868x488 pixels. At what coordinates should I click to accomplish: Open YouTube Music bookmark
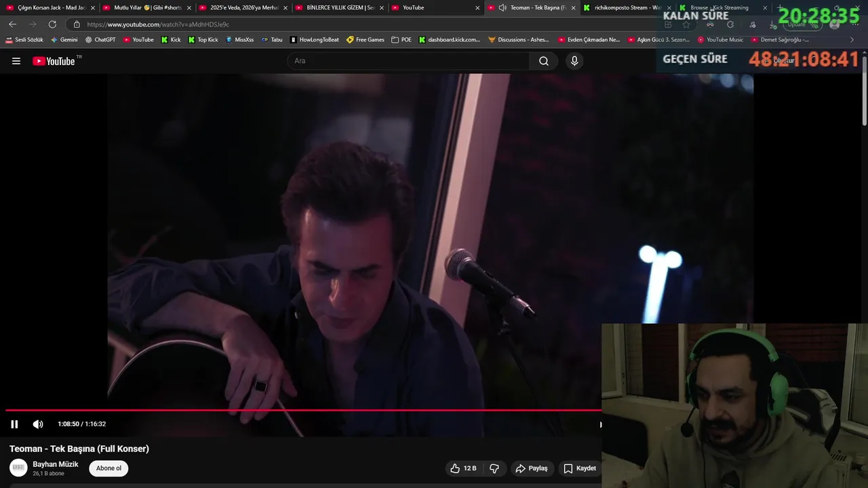point(721,40)
